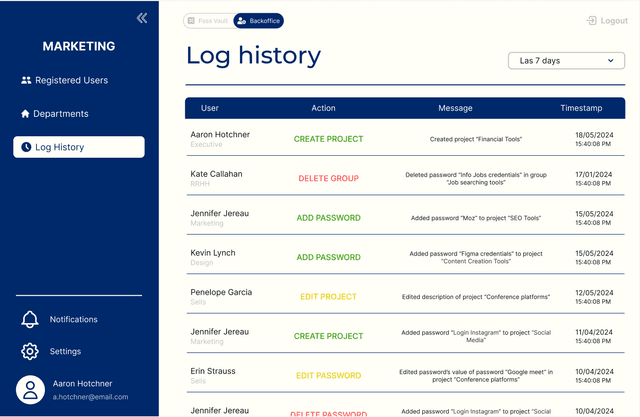Click the Action column header

[323, 108]
